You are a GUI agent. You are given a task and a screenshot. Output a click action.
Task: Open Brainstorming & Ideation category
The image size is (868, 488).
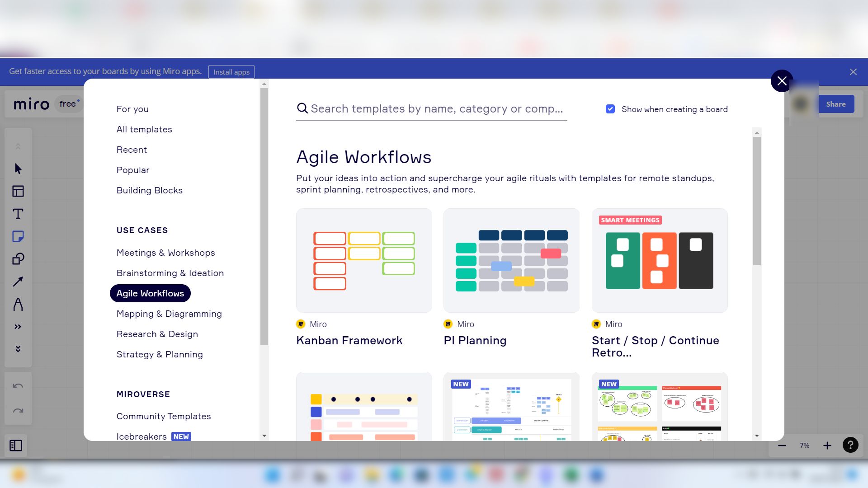click(x=170, y=273)
